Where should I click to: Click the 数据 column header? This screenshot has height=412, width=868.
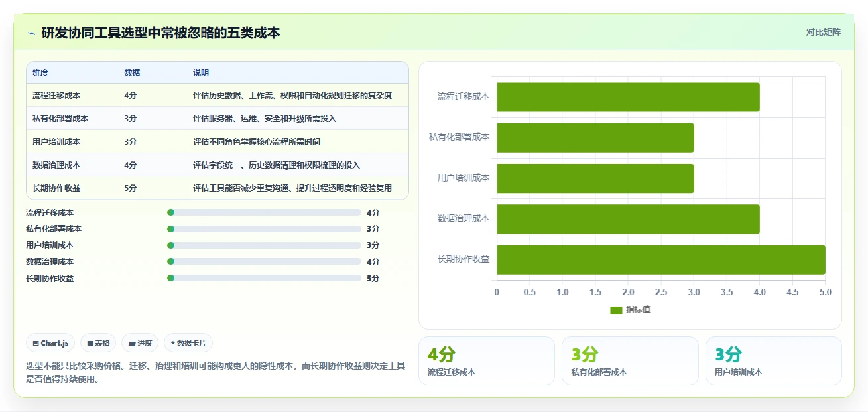[x=132, y=73]
